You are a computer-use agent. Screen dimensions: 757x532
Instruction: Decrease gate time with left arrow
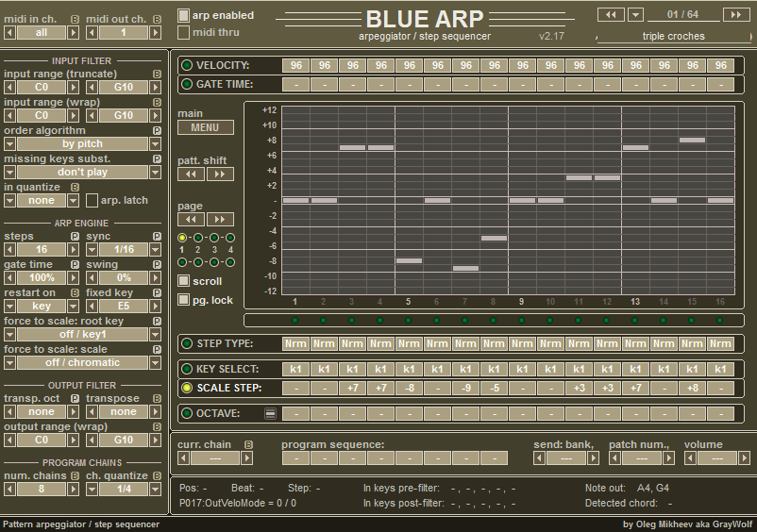point(9,278)
